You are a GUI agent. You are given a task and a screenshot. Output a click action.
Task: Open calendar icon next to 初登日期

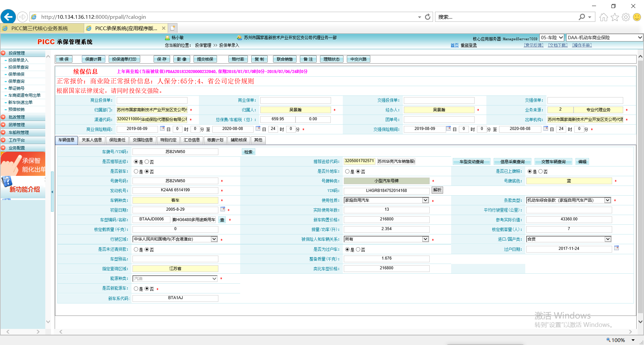[x=223, y=209]
